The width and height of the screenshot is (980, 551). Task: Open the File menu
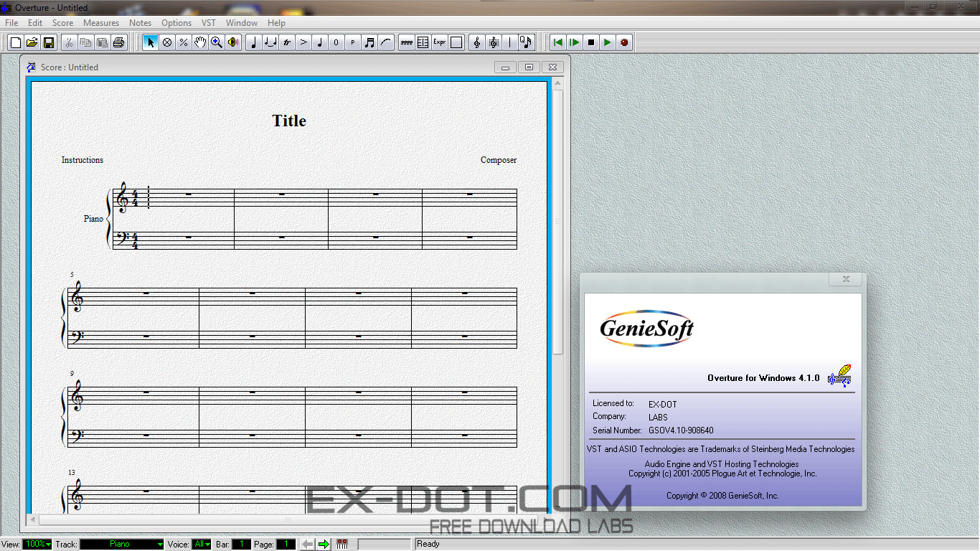pos(11,23)
